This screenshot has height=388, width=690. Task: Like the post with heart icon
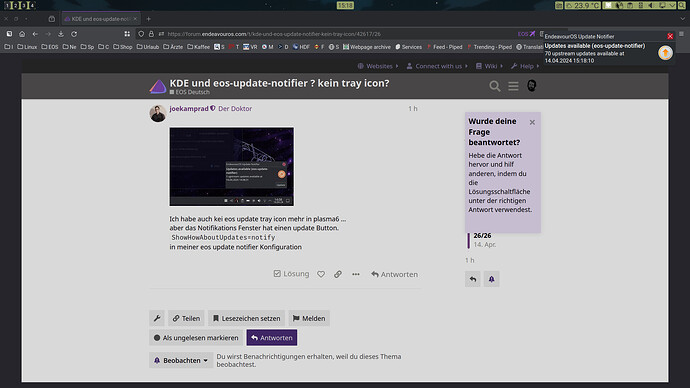[321, 274]
